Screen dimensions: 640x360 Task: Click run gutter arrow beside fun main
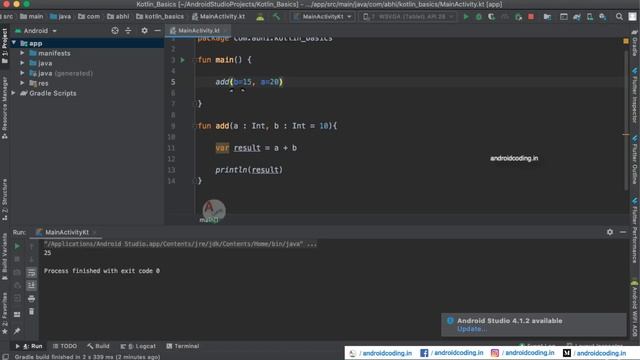pos(182,60)
